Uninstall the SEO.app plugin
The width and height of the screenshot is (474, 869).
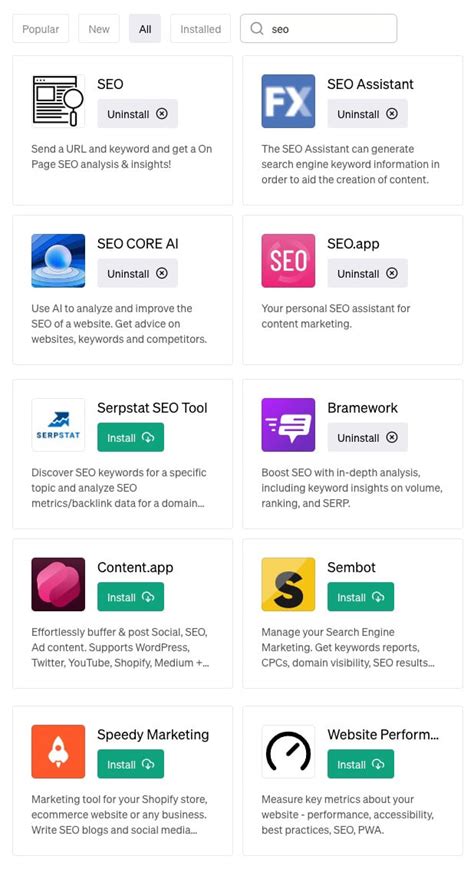[x=368, y=273]
